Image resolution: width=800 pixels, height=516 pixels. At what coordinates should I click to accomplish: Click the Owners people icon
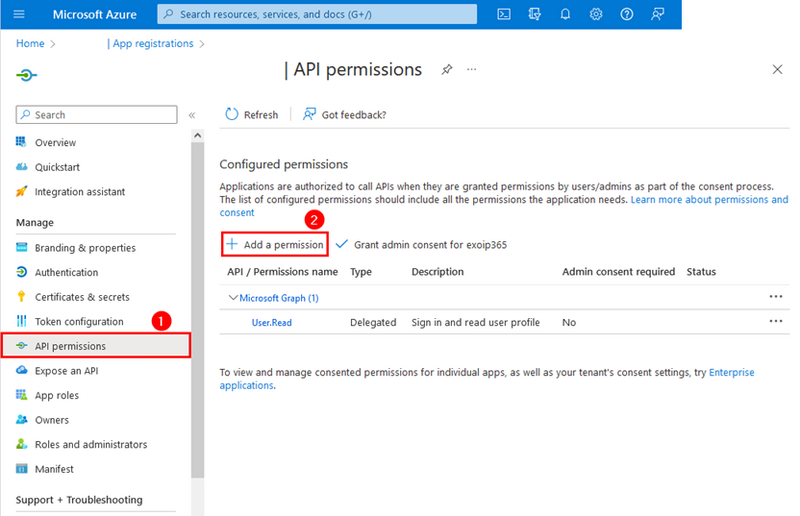point(21,419)
